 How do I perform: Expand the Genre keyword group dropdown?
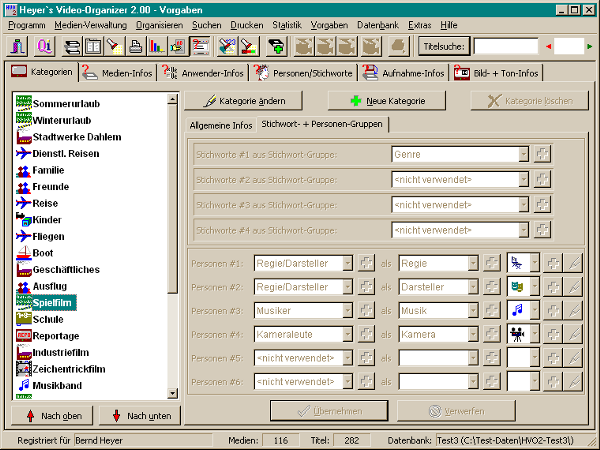click(523, 154)
